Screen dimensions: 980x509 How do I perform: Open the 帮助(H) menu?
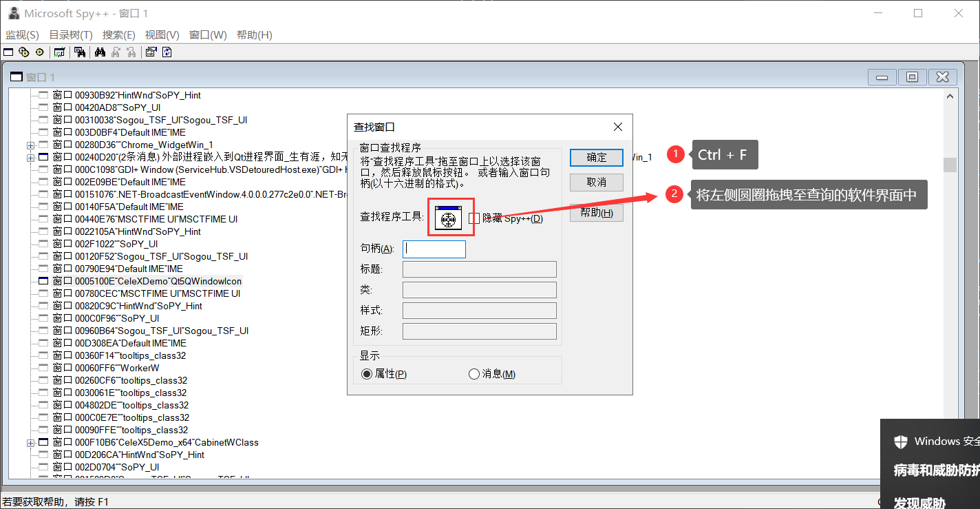(x=255, y=35)
